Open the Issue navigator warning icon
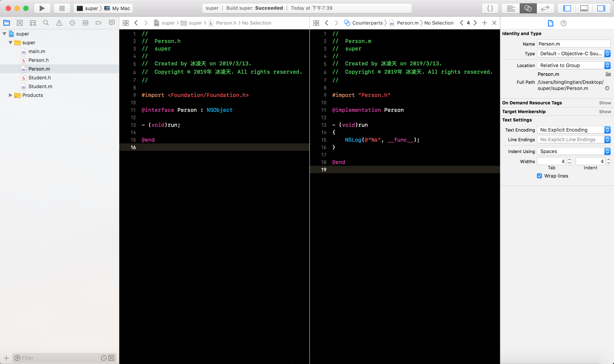Image resolution: width=614 pixels, height=364 pixels. 59,23
